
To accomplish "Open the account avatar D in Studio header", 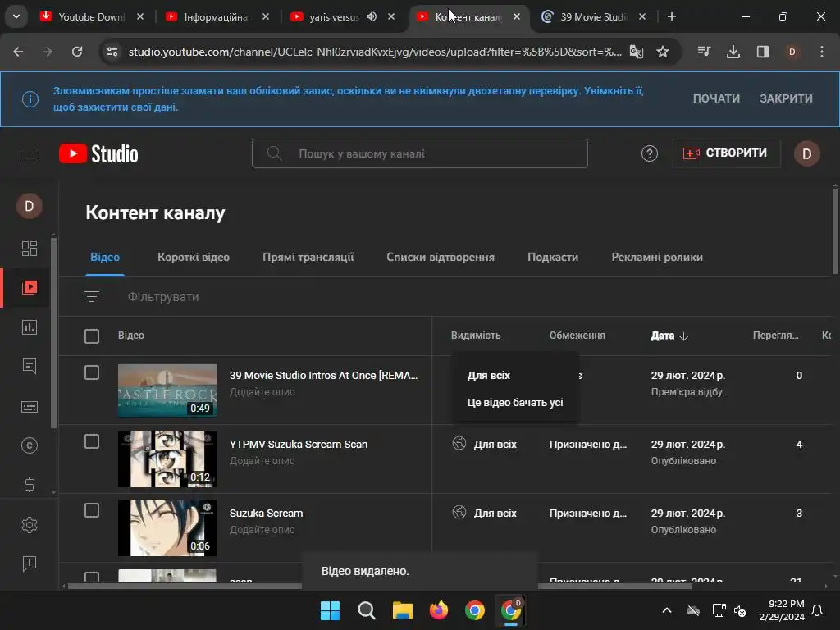I will coord(806,153).
